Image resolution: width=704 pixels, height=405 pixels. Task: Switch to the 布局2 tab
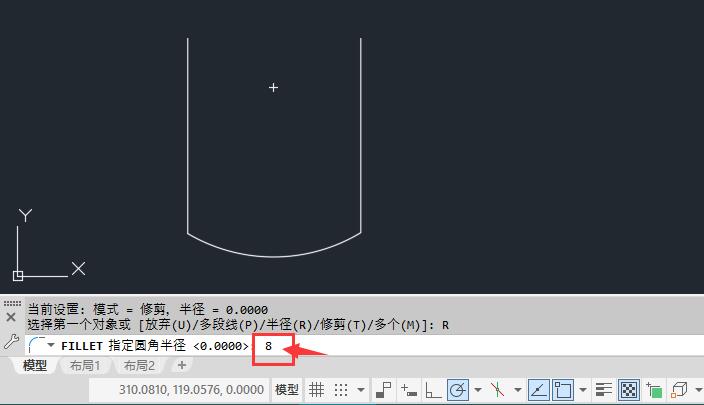(x=139, y=366)
